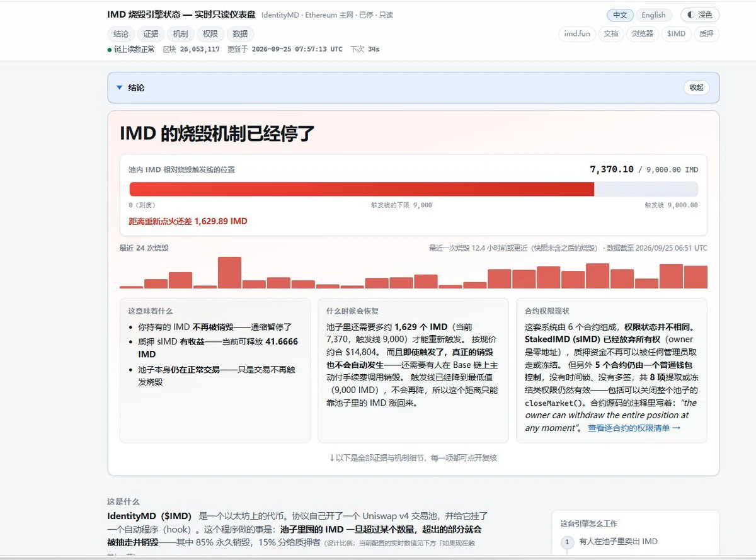Toggle the 深色 dark mode button
Image resolution: width=756 pixels, height=560 pixels.
(699, 15)
